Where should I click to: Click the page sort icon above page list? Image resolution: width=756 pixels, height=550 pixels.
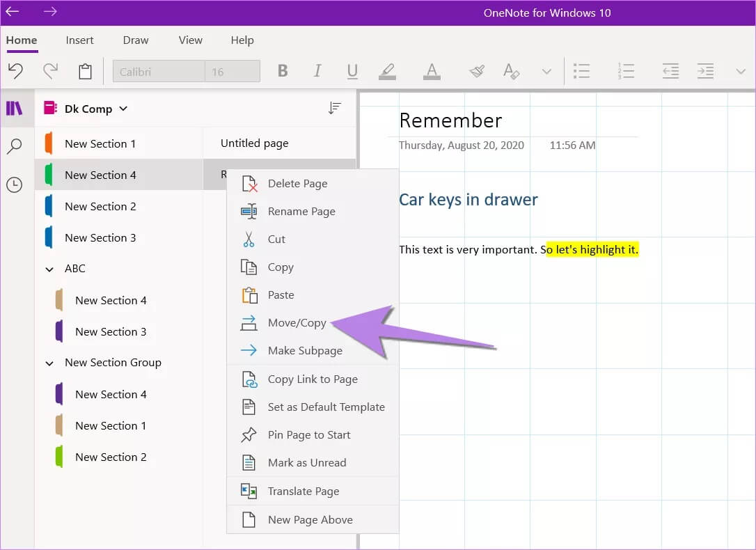coord(335,108)
